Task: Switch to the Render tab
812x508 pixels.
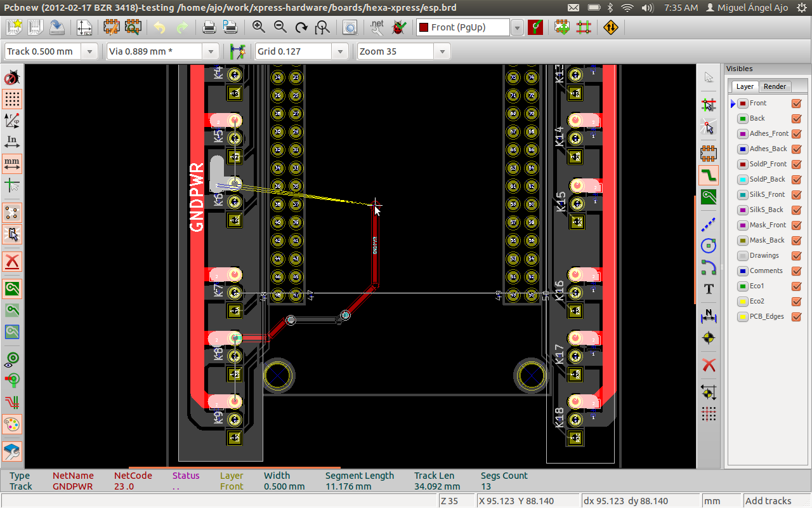Action: pos(775,86)
